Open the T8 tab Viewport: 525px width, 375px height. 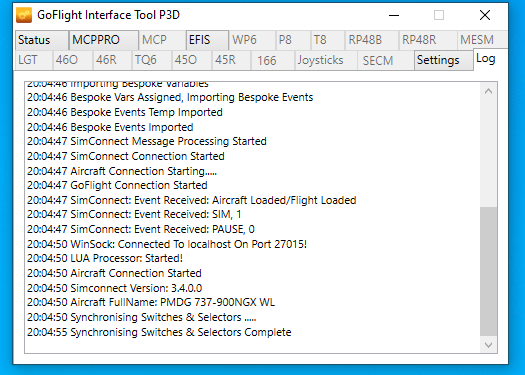pyautogui.click(x=327, y=40)
